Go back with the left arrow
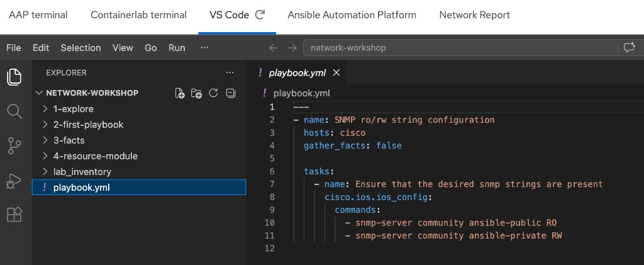The image size is (644, 265). click(274, 48)
